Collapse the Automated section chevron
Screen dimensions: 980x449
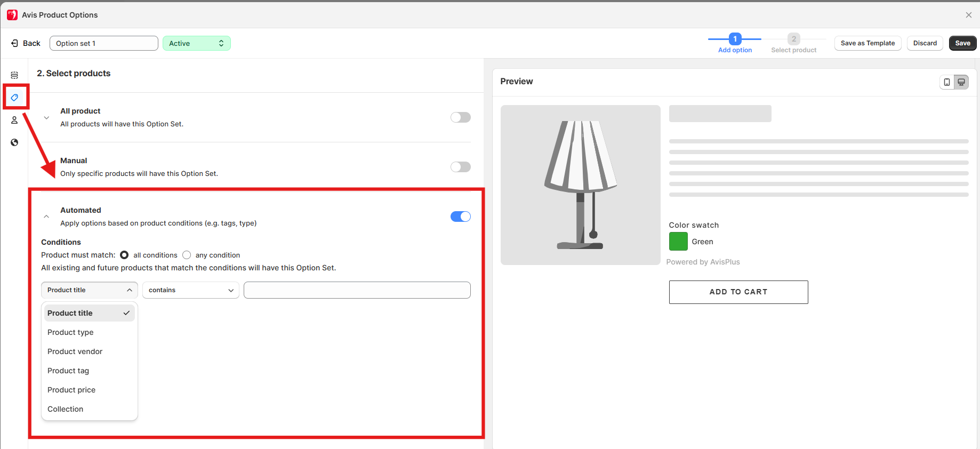pyautogui.click(x=46, y=217)
